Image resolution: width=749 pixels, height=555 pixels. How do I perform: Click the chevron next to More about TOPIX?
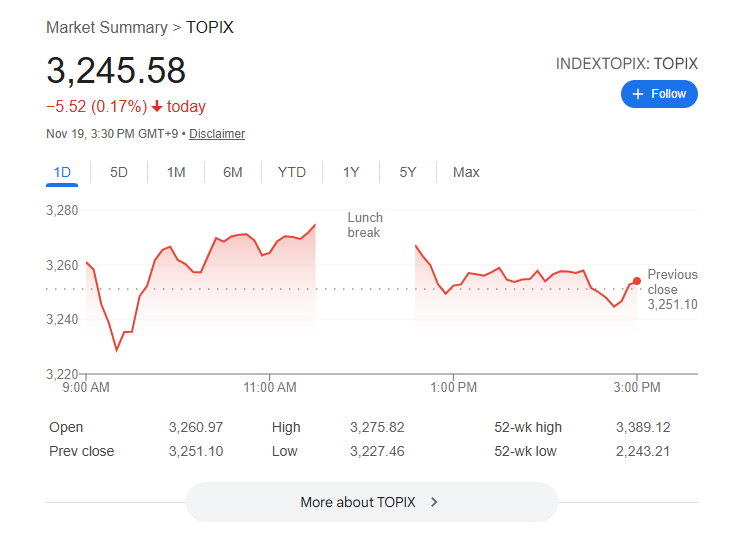click(434, 502)
